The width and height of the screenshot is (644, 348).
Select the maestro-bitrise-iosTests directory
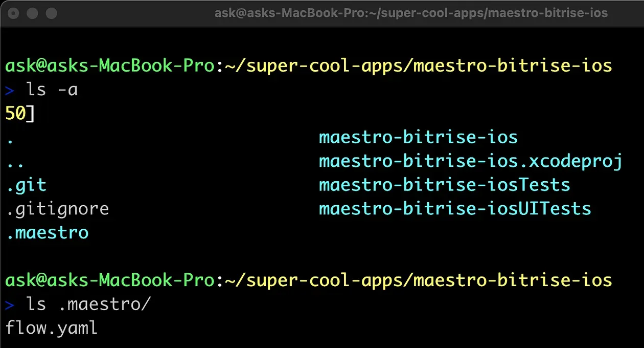[444, 185]
